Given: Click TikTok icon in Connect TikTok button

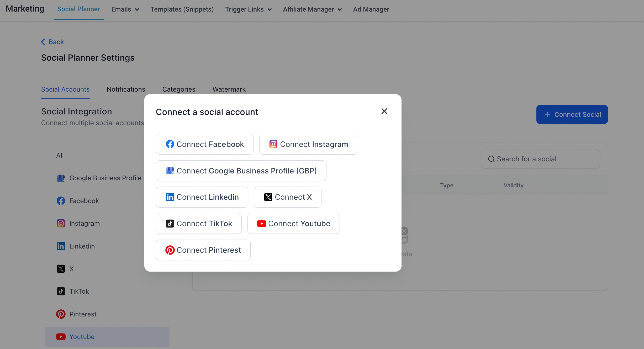Looking at the screenshot, I should click(170, 224).
